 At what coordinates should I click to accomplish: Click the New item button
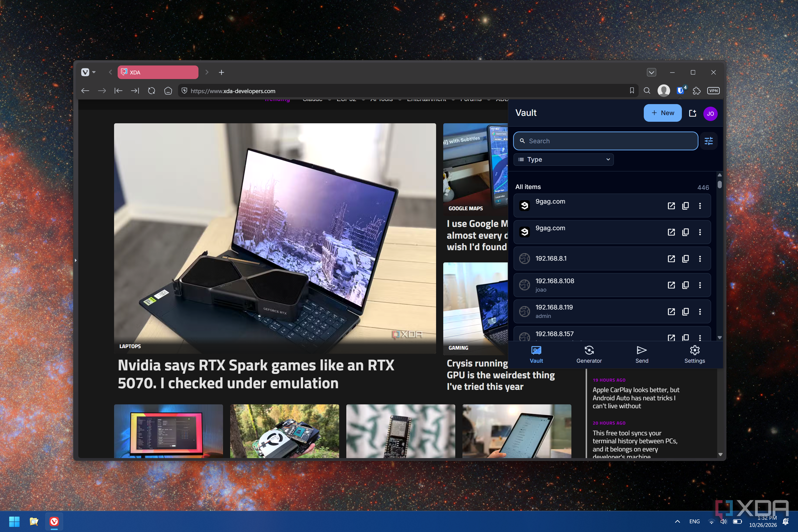click(662, 113)
